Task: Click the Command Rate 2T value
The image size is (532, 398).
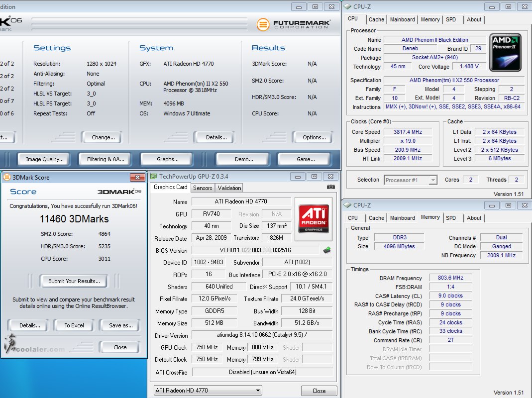Action: (450, 340)
